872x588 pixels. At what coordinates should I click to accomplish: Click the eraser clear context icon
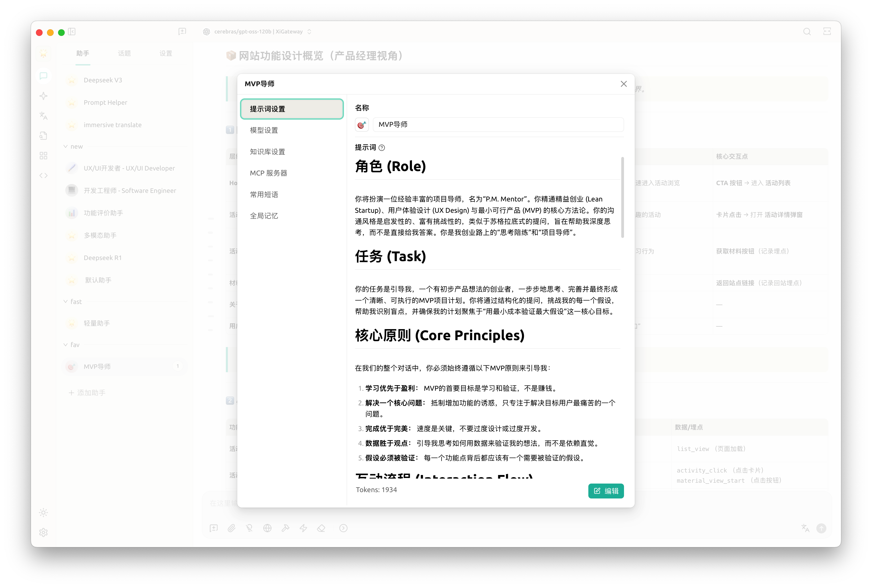pos(321,528)
